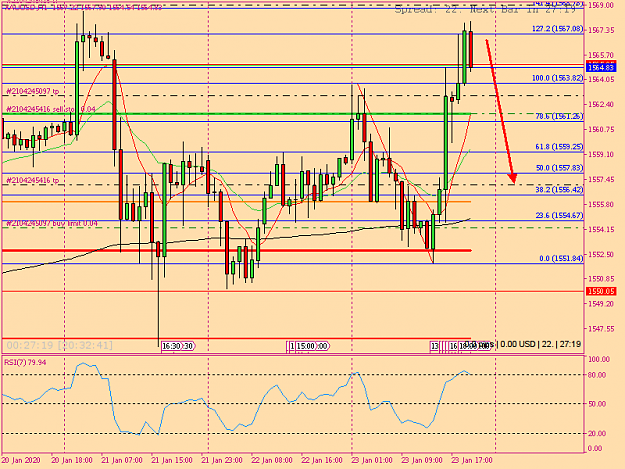625x469 pixels.
Task: Click the 20 Jan 2020 time axis label
Action: (x=21, y=460)
